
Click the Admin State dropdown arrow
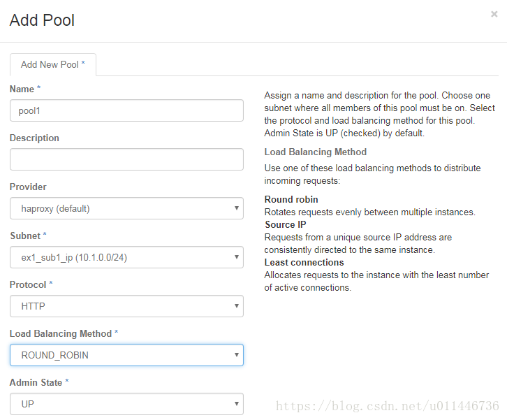coord(236,403)
